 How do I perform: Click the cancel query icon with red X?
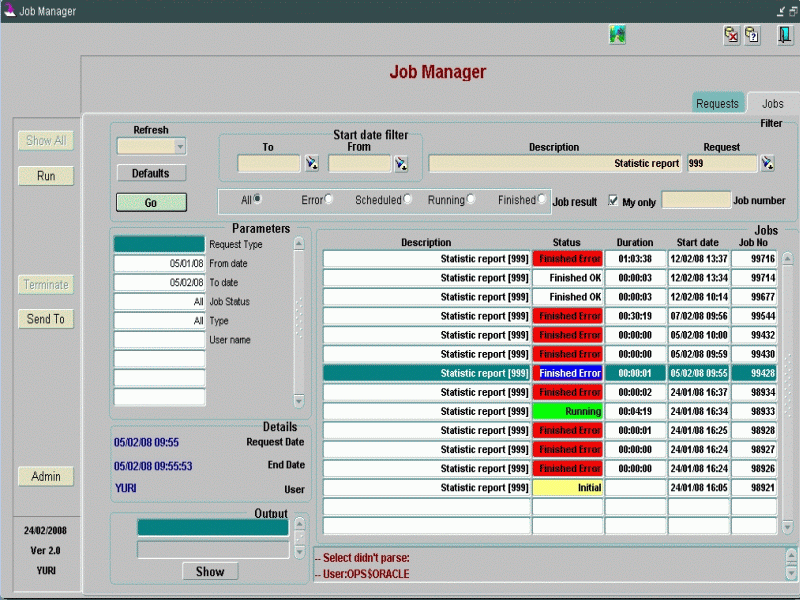coord(731,35)
